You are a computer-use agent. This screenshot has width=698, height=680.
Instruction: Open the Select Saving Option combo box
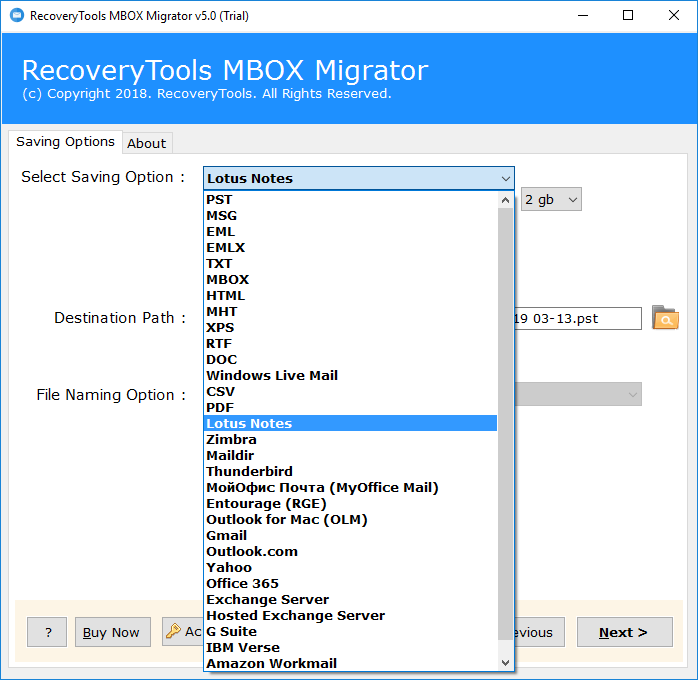click(359, 178)
